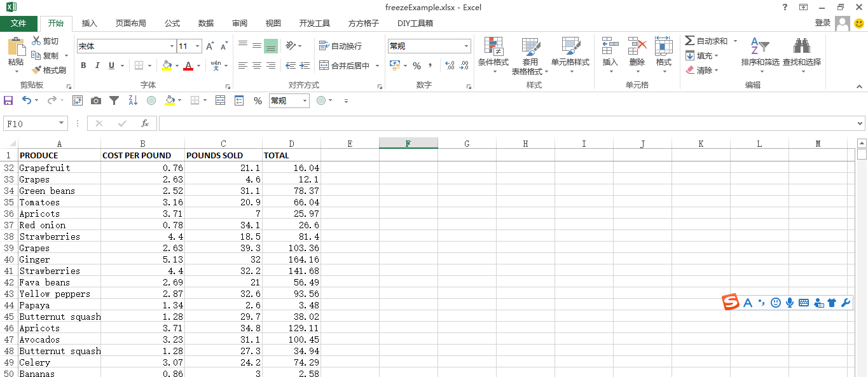Viewport: 868px width, 377px height.
Task: Click the decrease decimal icon
Action: coord(464,65)
